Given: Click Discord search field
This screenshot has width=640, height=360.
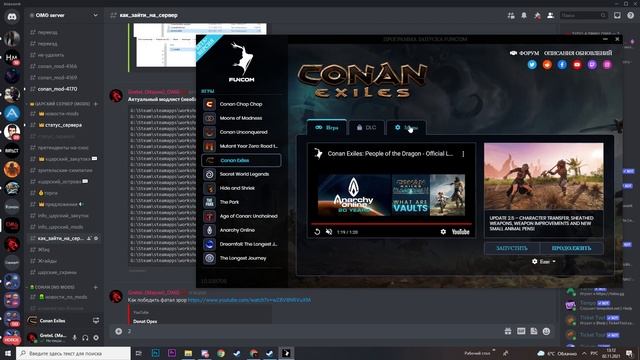Looking at the screenshot, I should pyautogui.click(x=583, y=16).
